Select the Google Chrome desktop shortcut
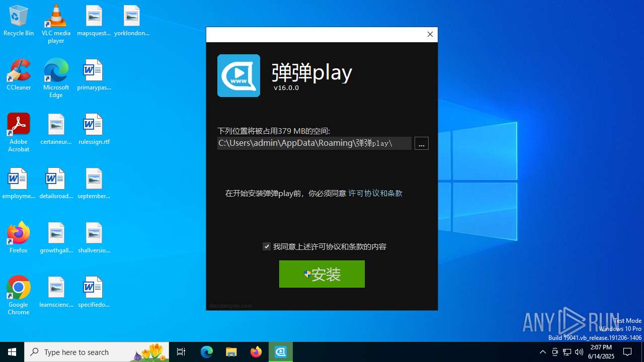The image size is (644, 362). point(19,296)
